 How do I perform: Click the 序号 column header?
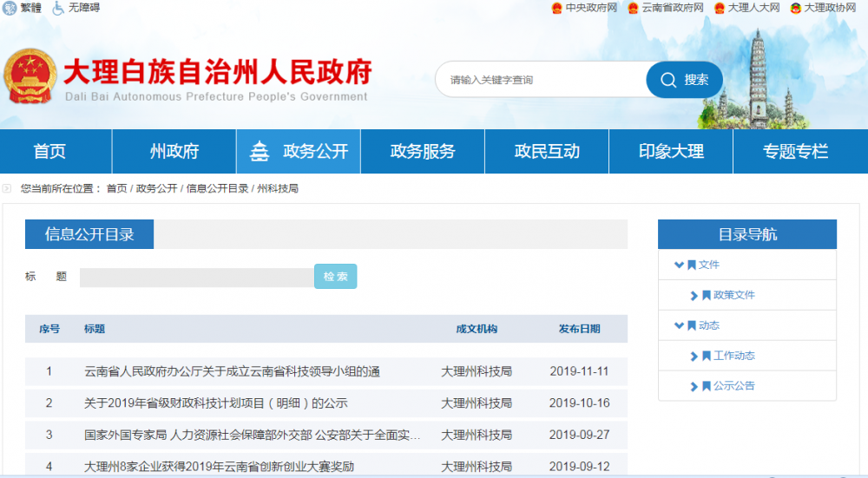click(49, 329)
